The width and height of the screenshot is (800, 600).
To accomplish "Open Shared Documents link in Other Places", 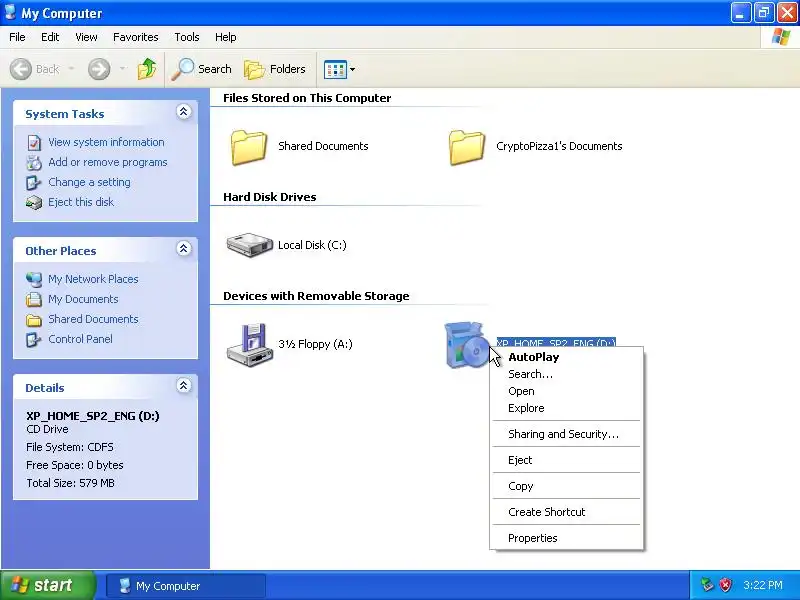I will tap(93, 319).
